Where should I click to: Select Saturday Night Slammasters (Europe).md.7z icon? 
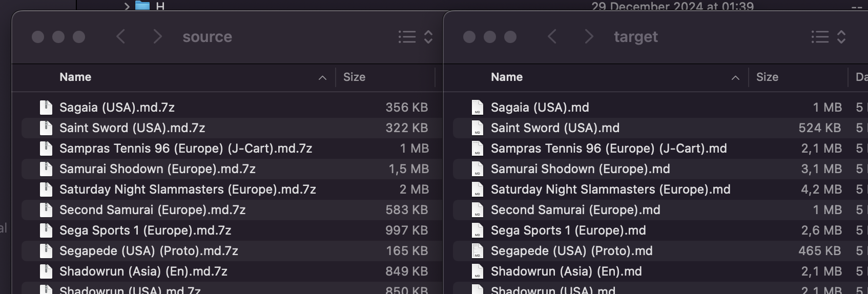[x=46, y=189]
